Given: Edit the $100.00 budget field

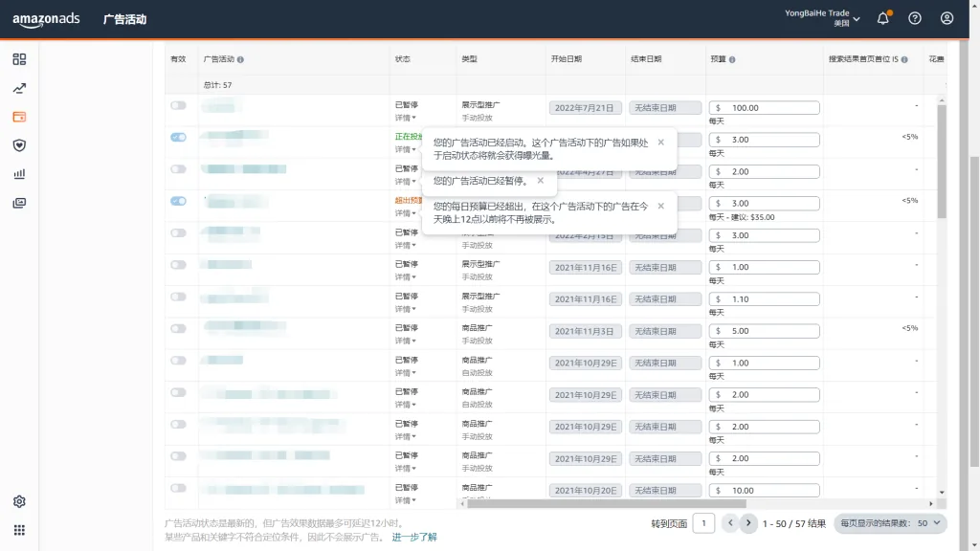Looking at the screenshot, I should point(764,108).
